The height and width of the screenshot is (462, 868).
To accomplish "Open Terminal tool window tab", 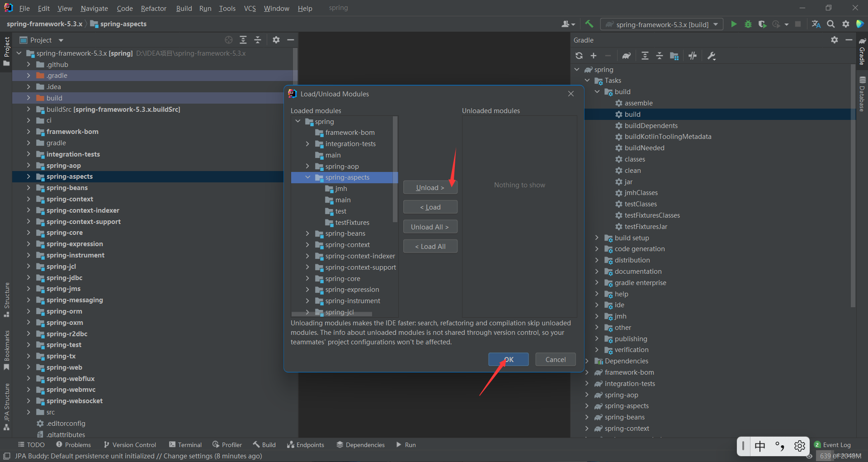I will (x=185, y=445).
